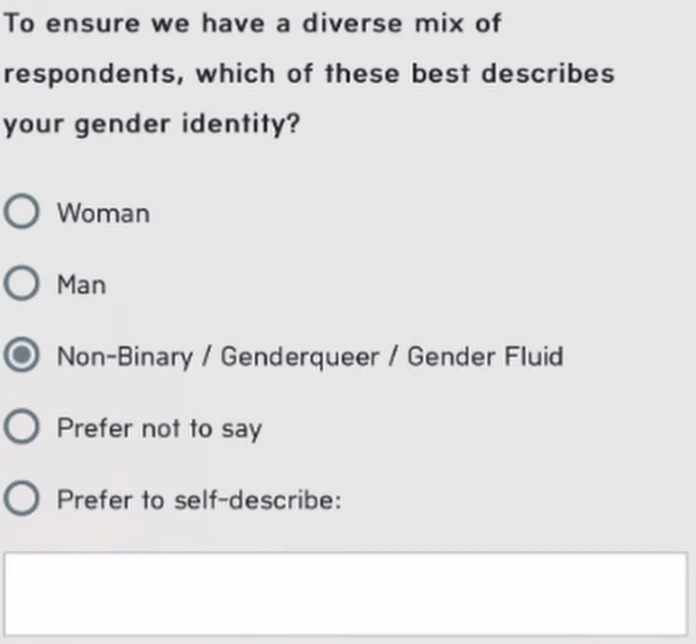The height and width of the screenshot is (644, 696).
Task: Click the "Prefer not to say" label text
Action: click(158, 429)
